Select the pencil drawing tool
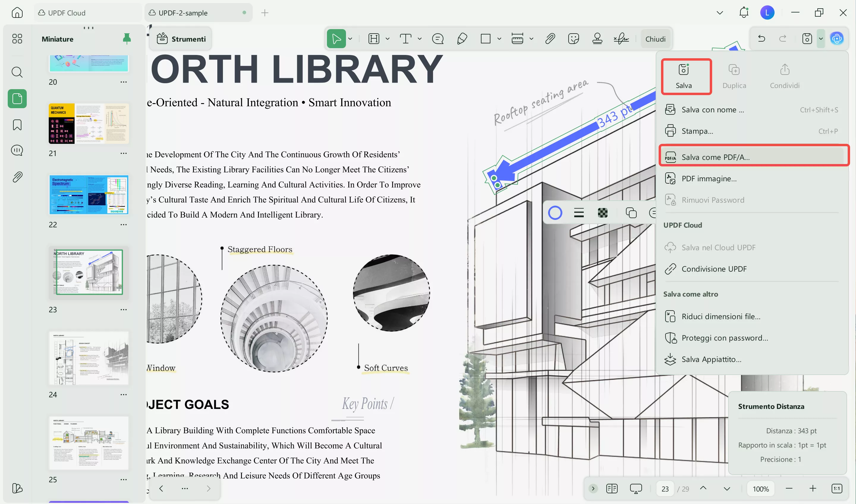The image size is (856, 504). [462, 39]
